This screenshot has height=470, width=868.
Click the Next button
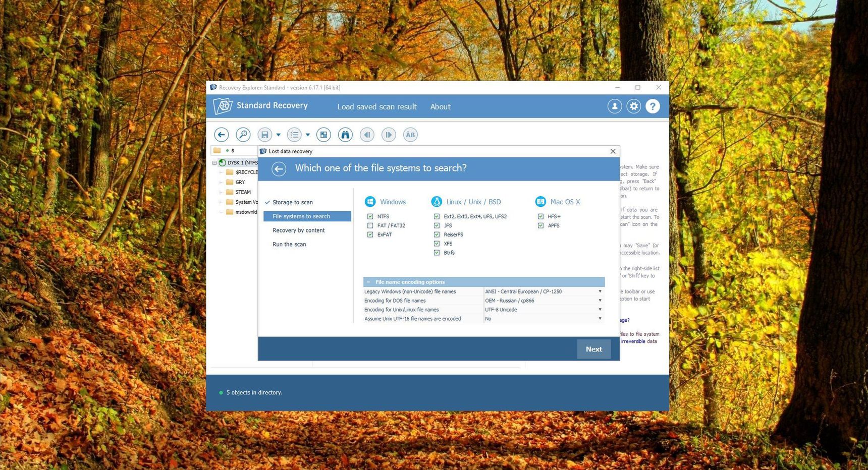pos(594,349)
